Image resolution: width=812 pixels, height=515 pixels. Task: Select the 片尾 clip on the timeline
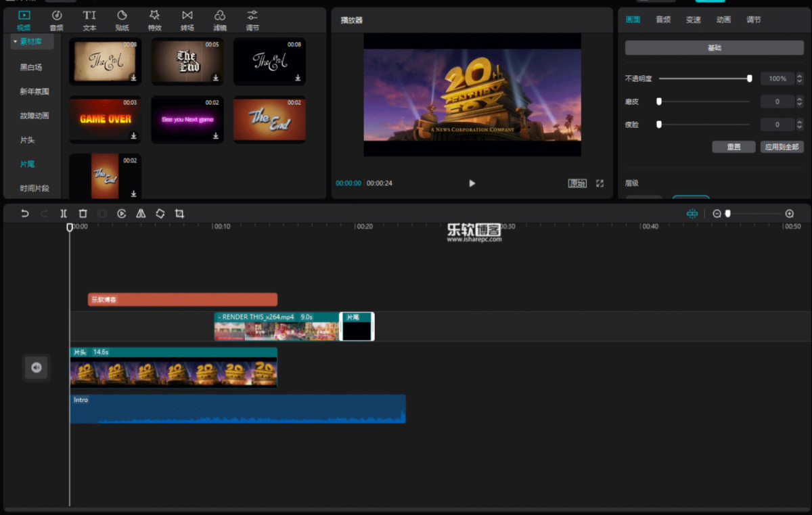tap(357, 326)
